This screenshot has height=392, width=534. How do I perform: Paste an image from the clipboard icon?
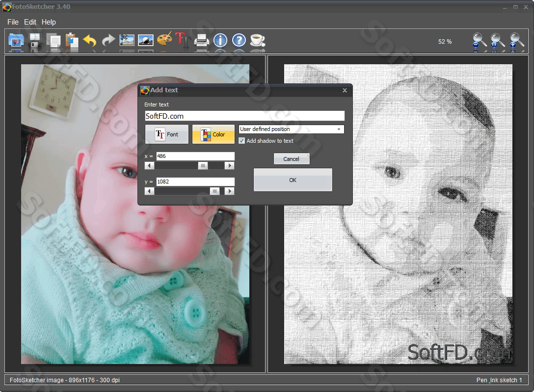pyautogui.click(x=72, y=41)
